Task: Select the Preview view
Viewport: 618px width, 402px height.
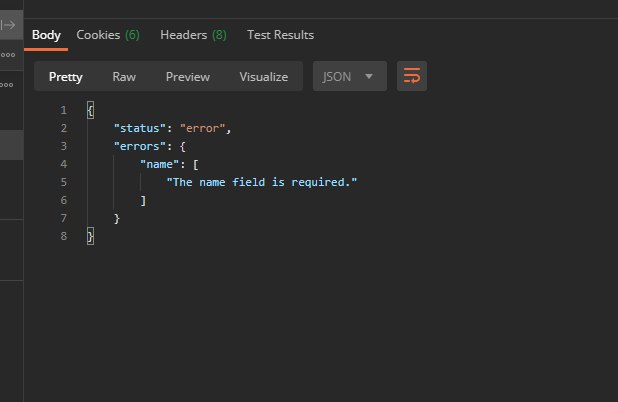Action: coord(188,76)
